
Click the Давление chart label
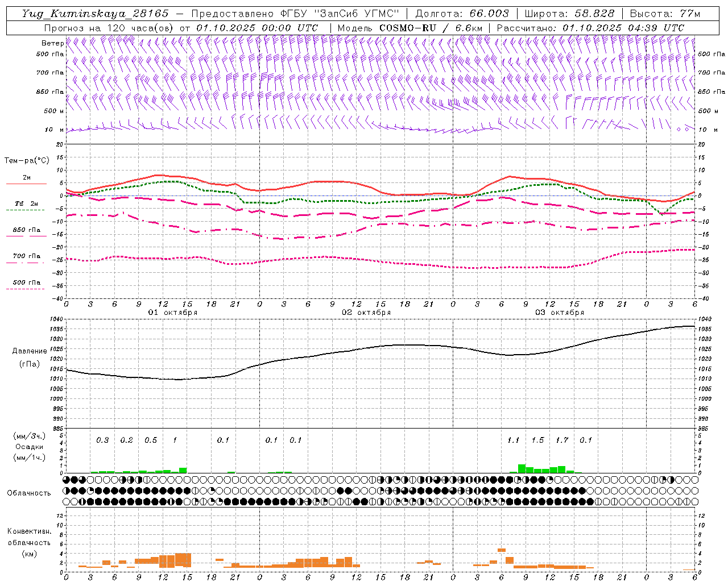coord(30,351)
